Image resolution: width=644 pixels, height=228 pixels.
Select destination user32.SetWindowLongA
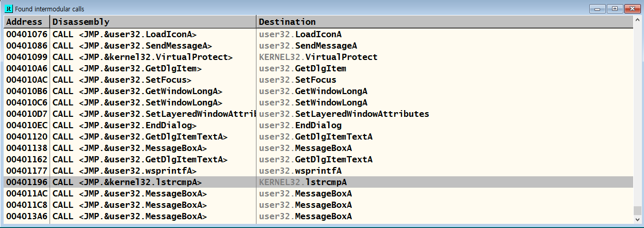(x=313, y=102)
